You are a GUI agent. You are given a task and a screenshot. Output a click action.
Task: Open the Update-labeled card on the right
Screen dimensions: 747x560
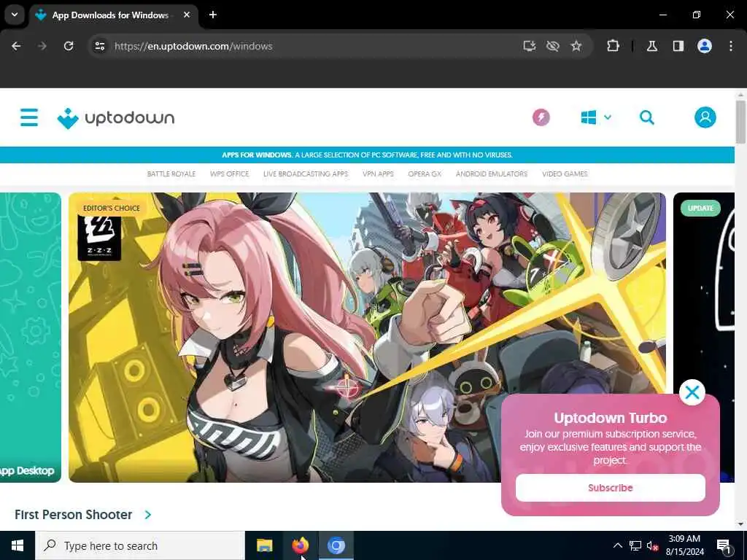click(704, 337)
